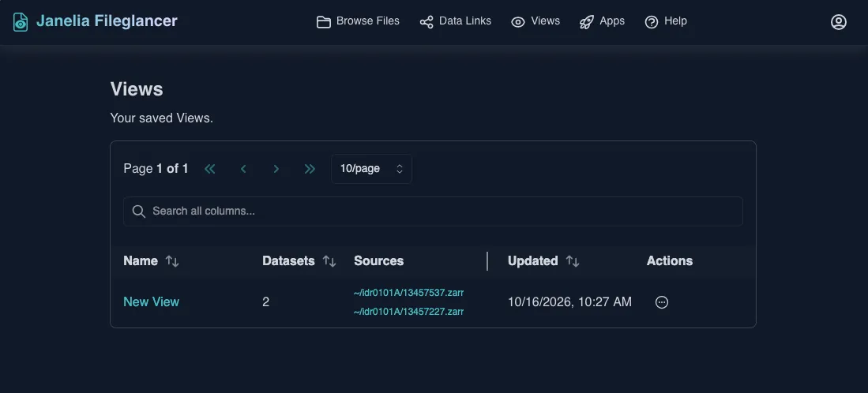The height and width of the screenshot is (393, 868).
Task: Sort table by the Updated column arrows
Action: click(x=573, y=261)
